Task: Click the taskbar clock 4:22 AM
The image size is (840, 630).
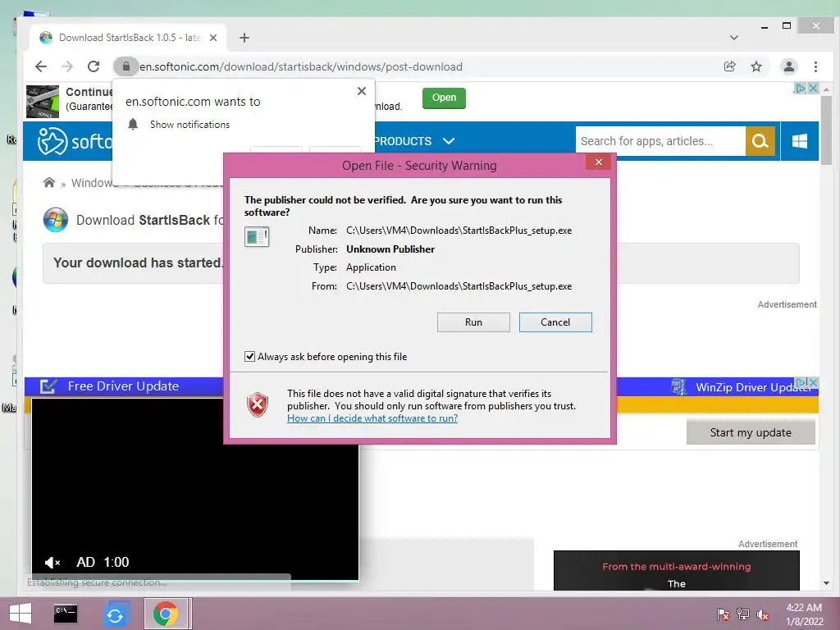Action: pyautogui.click(x=804, y=614)
